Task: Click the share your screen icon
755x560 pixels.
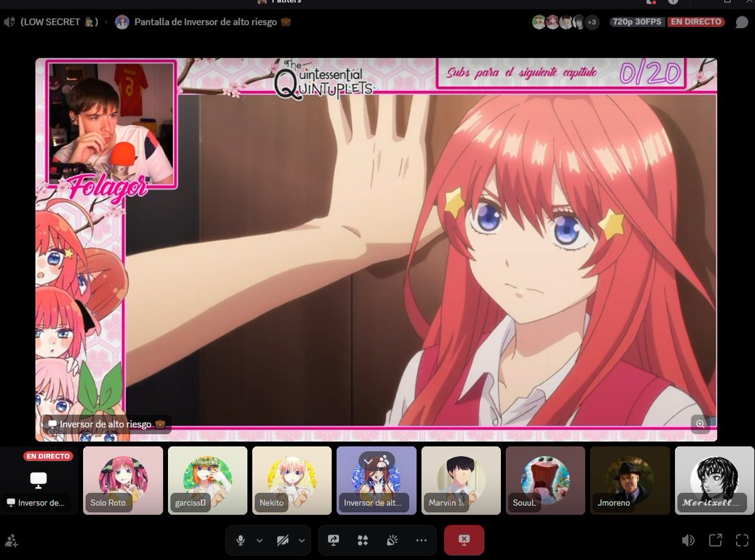Action: (333, 540)
